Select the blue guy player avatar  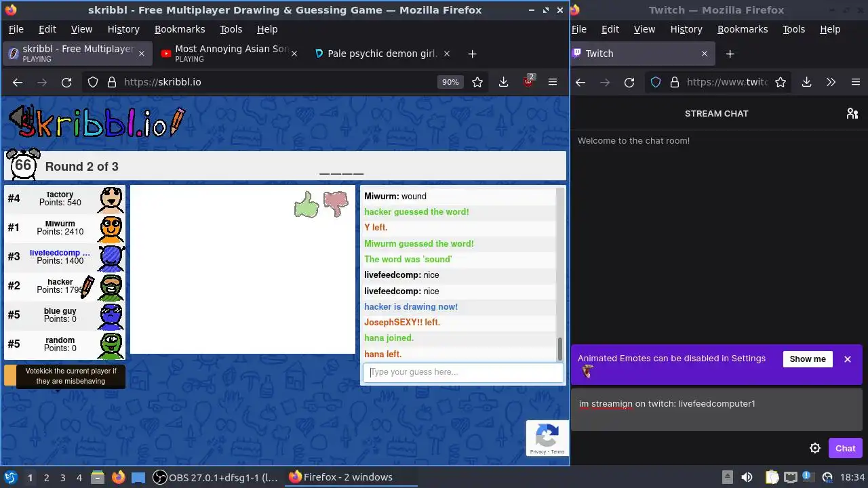(111, 316)
